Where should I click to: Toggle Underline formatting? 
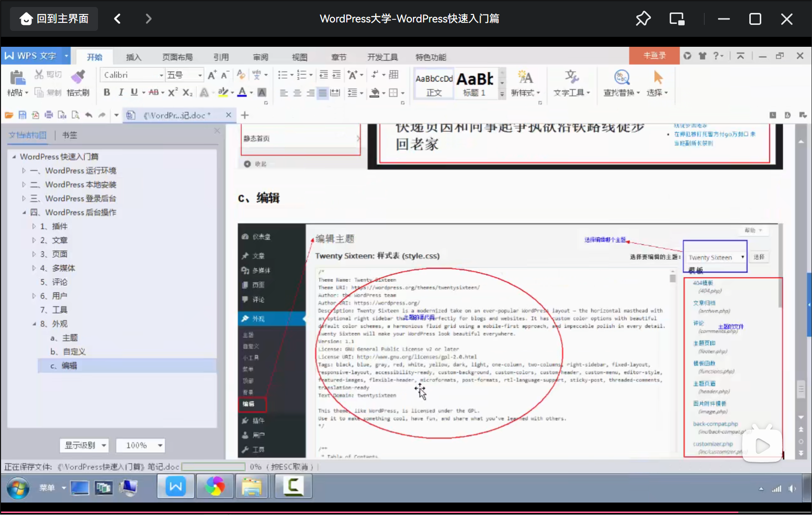pyautogui.click(x=134, y=93)
